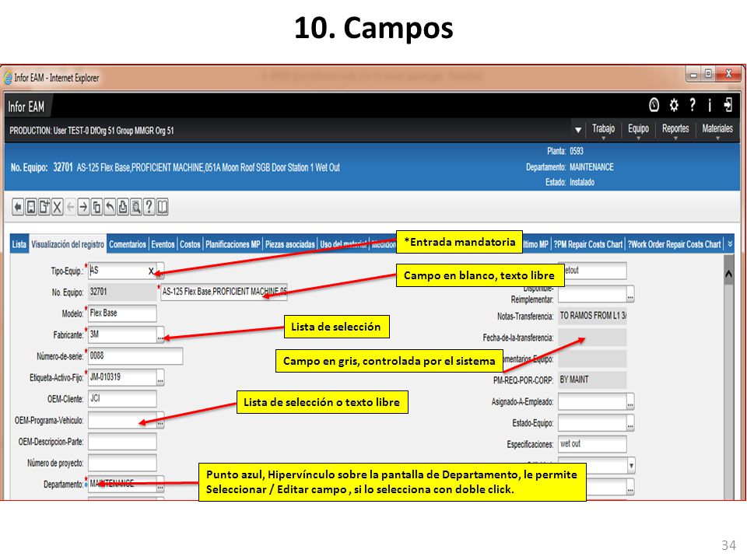Open the Costos tab
The width and height of the screenshot is (747, 560).
(190, 244)
